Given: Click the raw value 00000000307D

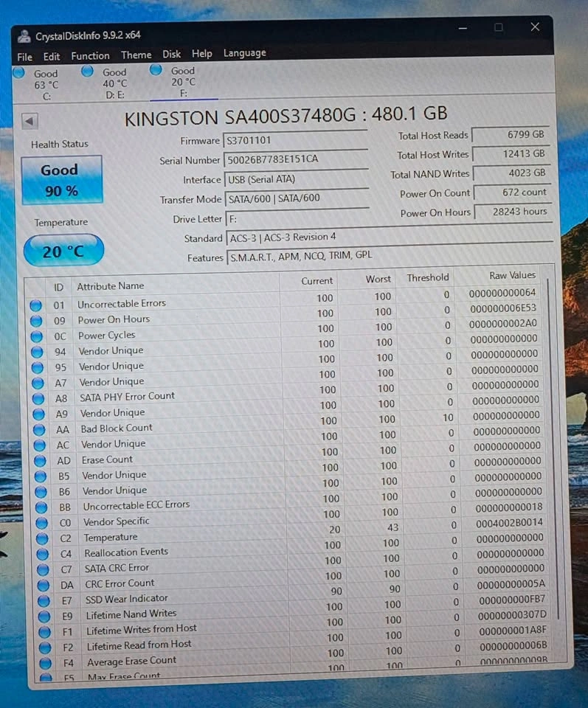Looking at the screenshot, I should coord(512,615).
